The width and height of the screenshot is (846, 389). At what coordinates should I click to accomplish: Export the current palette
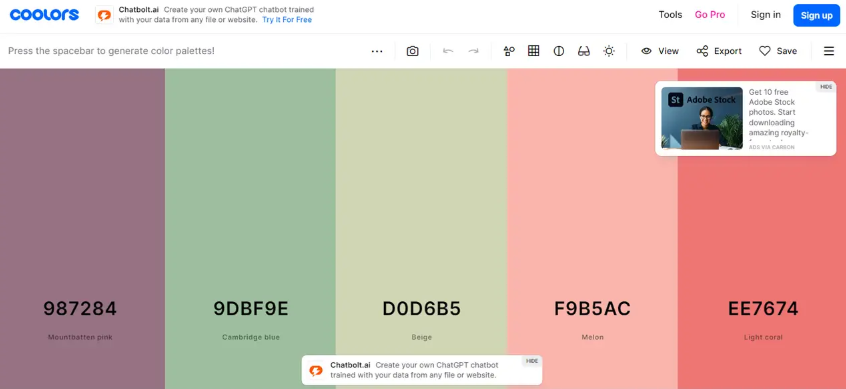(719, 51)
